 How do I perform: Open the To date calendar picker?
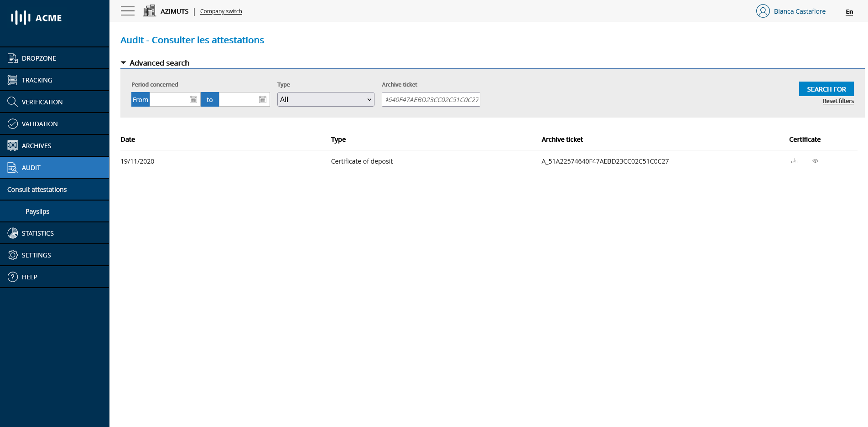[263, 99]
